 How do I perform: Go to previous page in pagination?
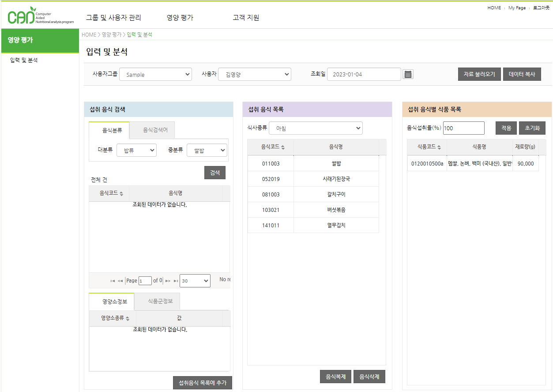point(120,281)
